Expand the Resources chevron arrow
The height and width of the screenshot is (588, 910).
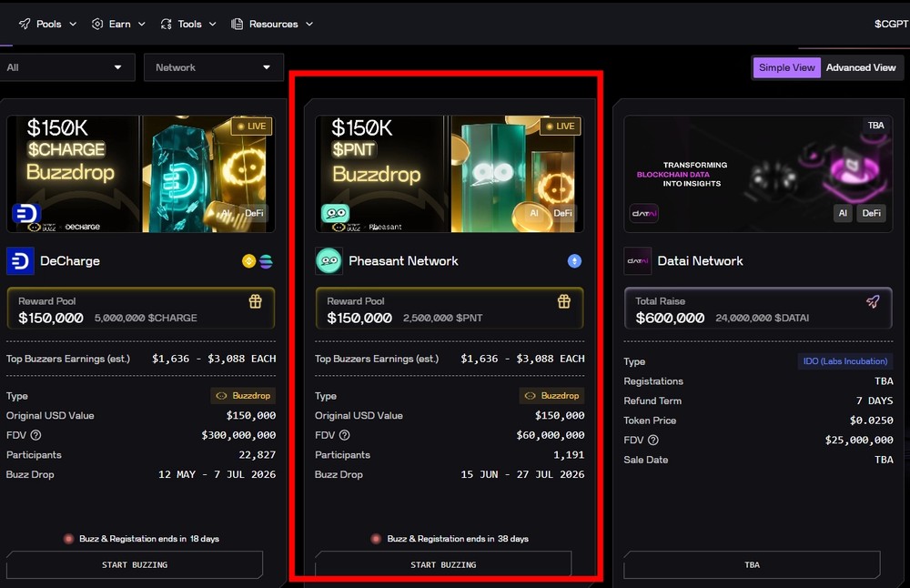tap(309, 24)
